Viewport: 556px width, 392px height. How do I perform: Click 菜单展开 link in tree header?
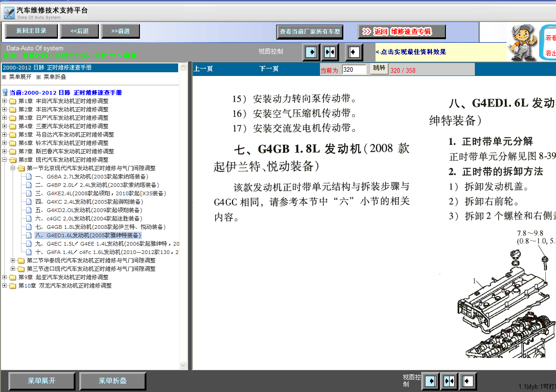tap(20, 77)
